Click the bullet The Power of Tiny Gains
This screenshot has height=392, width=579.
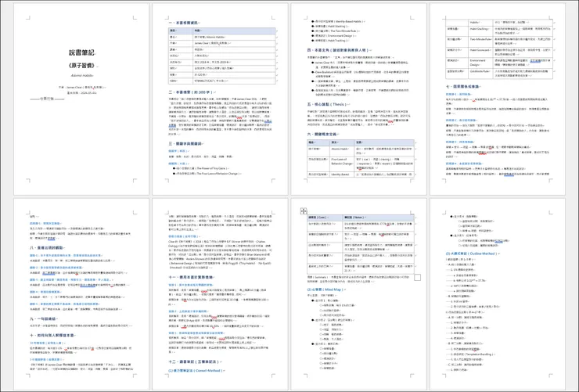(203, 168)
